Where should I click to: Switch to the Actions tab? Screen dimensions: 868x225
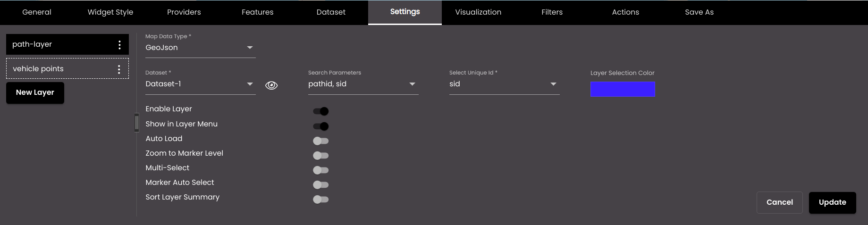pos(626,12)
